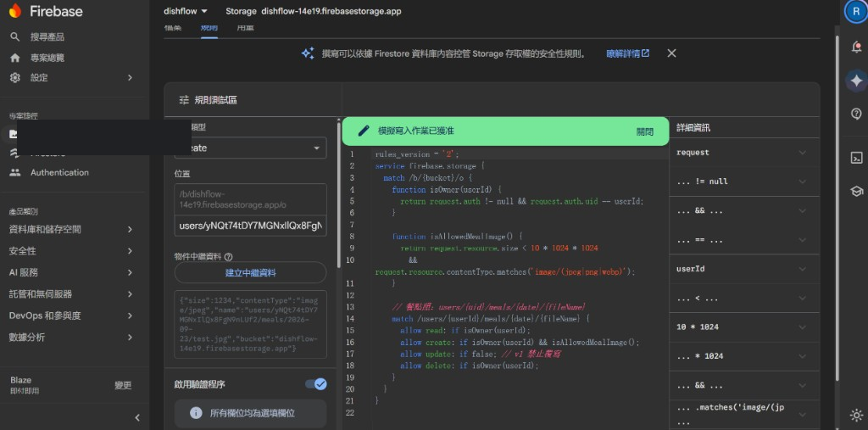The image size is (868, 430).
Task: Switch to the 規則 tab
Action: coord(209,28)
